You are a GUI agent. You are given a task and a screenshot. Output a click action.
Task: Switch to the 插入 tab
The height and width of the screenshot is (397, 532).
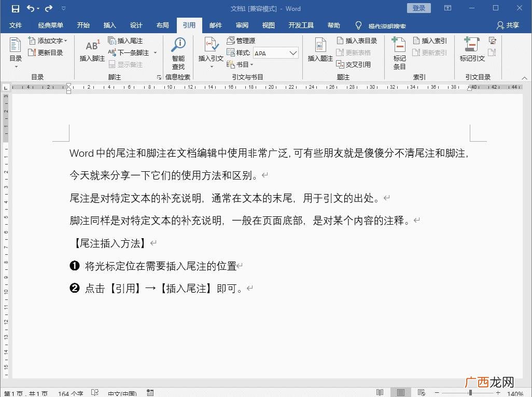click(x=109, y=25)
